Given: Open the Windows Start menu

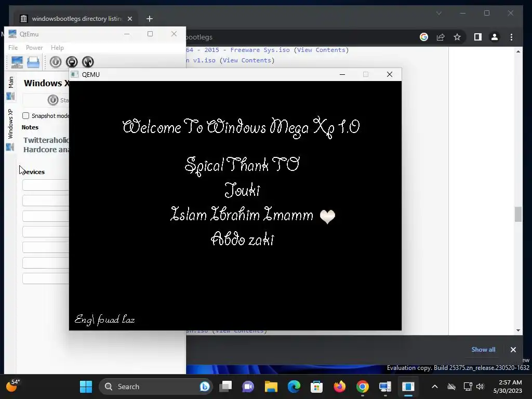Looking at the screenshot, I should pyautogui.click(x=86, y=387).
